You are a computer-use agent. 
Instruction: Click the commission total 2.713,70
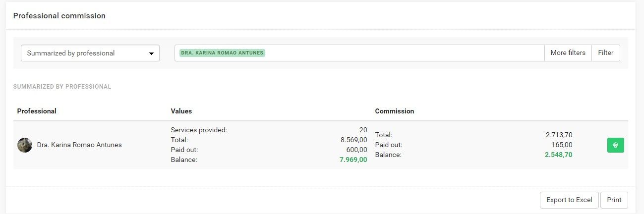coord(559,135)
